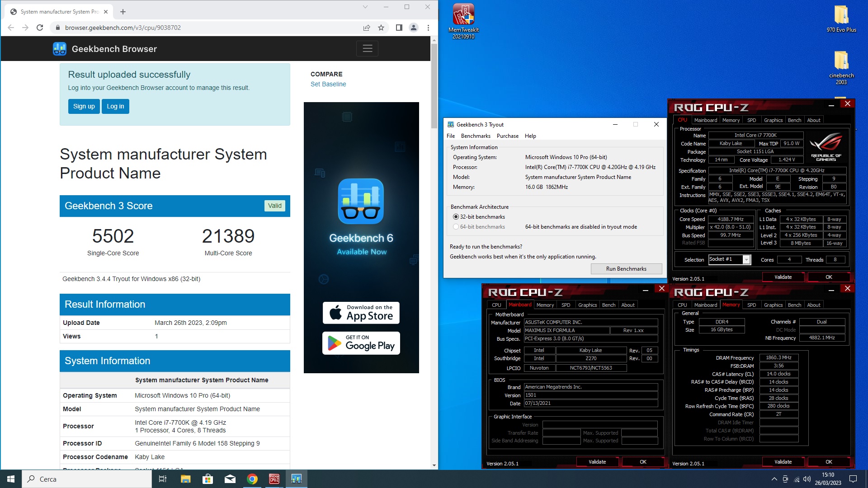Click the Cerca taskbar search box
Image resolution: width=868 pixels, height=488 pixels.
click(x=87, y=479)
